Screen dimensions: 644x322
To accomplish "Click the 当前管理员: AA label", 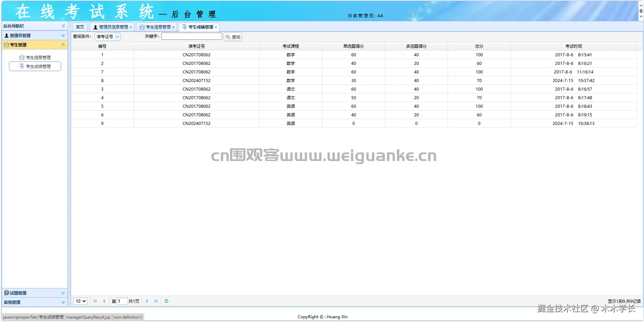I will pyautogui.click(x=365, y=15).
